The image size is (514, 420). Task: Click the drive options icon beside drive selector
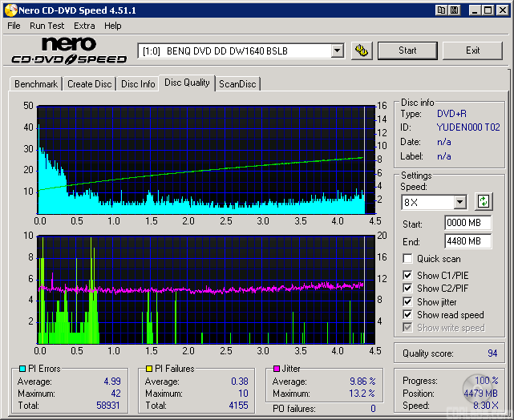pyautogui.click(x=362, y=50)
